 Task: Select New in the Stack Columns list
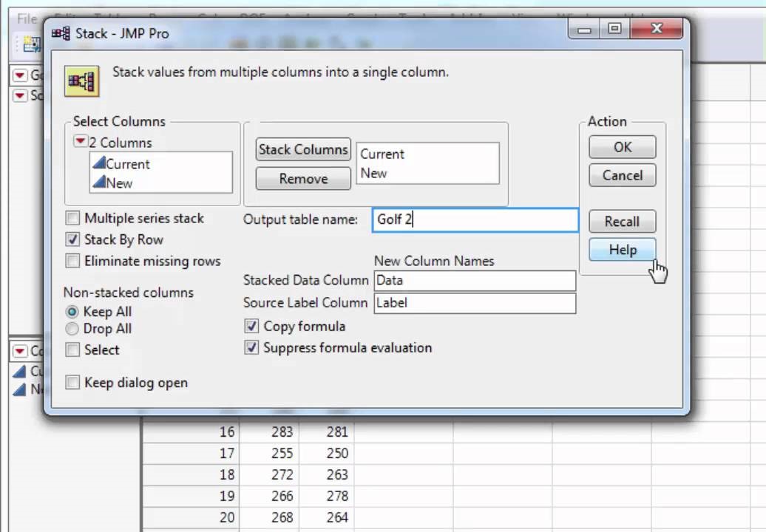(373, 173)
